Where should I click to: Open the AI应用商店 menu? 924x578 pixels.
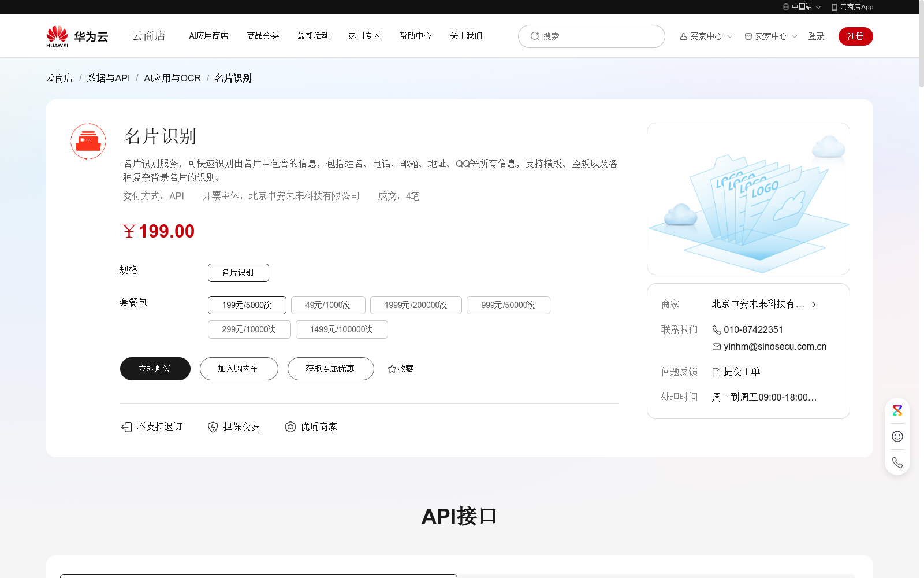pos(208,36)
